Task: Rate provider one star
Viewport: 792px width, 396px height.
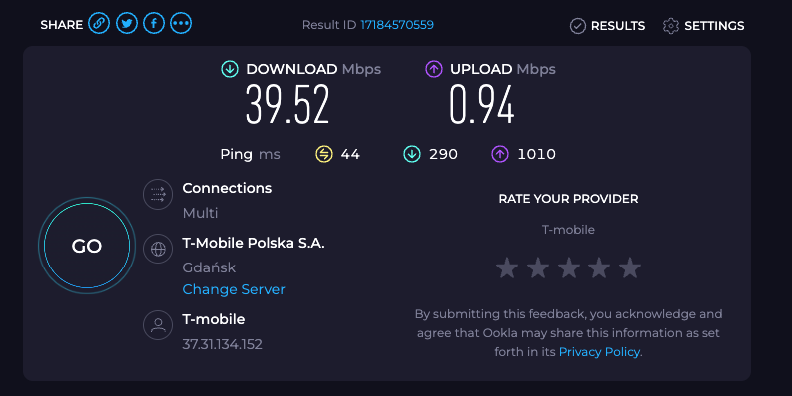Action: tap(507, 268)
